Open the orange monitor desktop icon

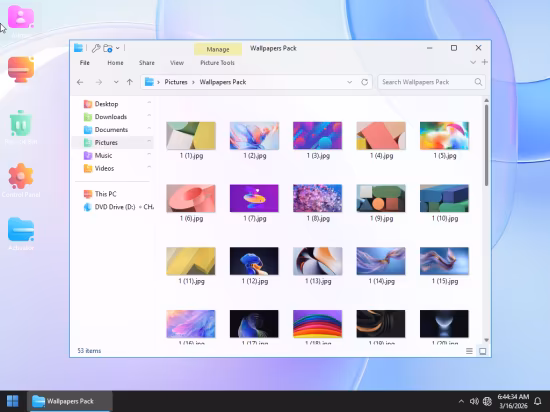21,69
